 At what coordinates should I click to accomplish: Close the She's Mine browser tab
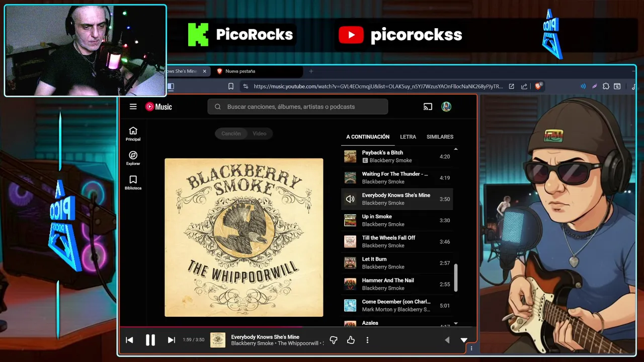click(204, 71)
